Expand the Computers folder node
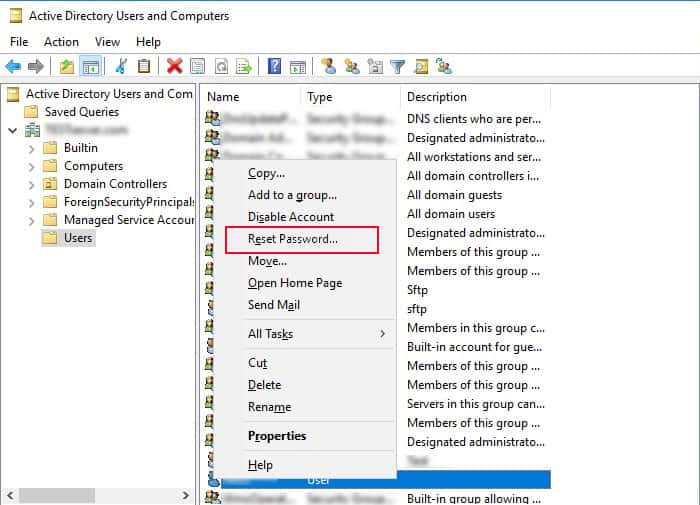 [x=31, y=167]
